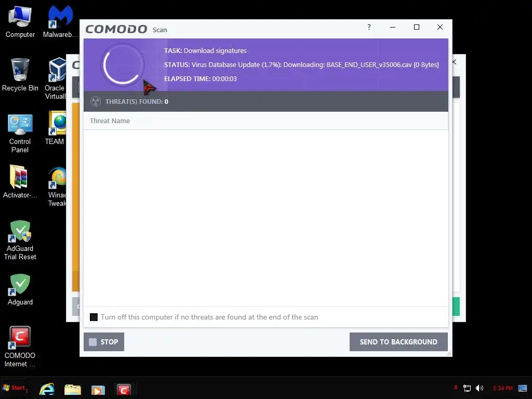Click the Threat(s) Found: 0 text
The width and height of the screenshot is (532, 399).
(x=137, y=101)
